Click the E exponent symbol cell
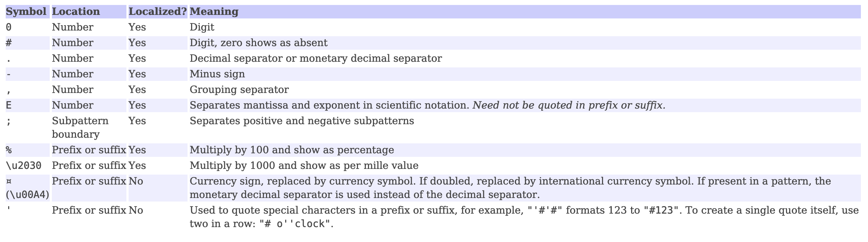 point(9,105)
